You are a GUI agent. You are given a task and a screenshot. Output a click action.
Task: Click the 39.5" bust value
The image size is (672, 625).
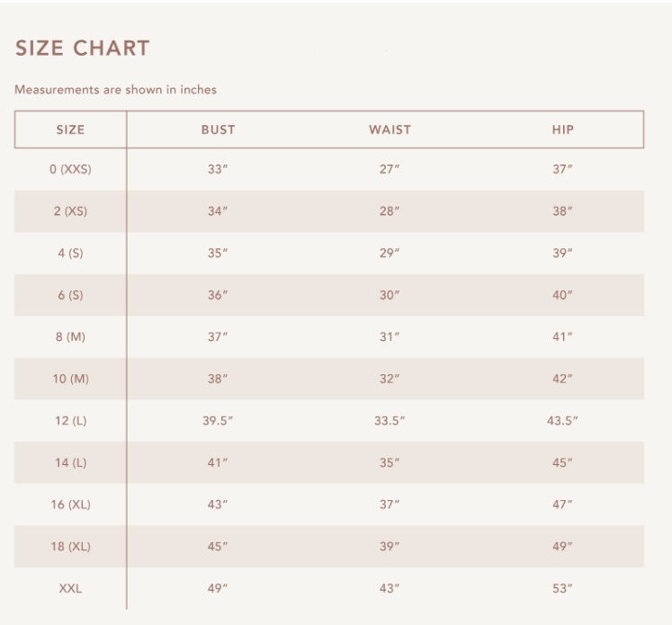[x=218, y=421]
